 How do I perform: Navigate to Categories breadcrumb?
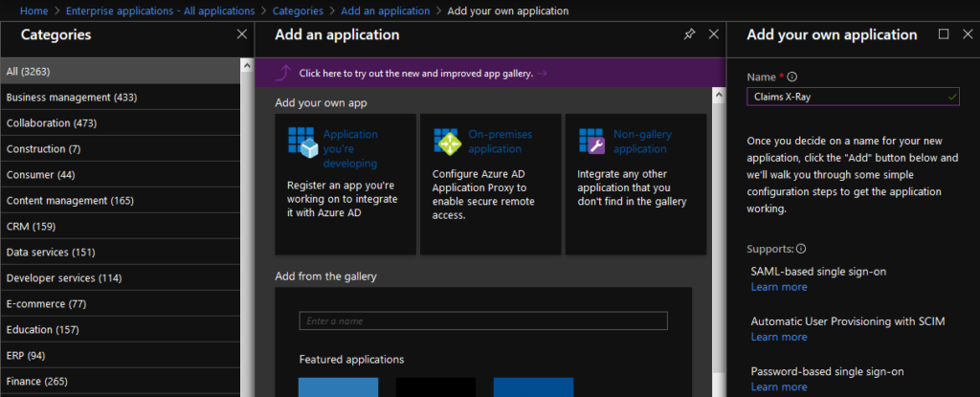point(298,11)
